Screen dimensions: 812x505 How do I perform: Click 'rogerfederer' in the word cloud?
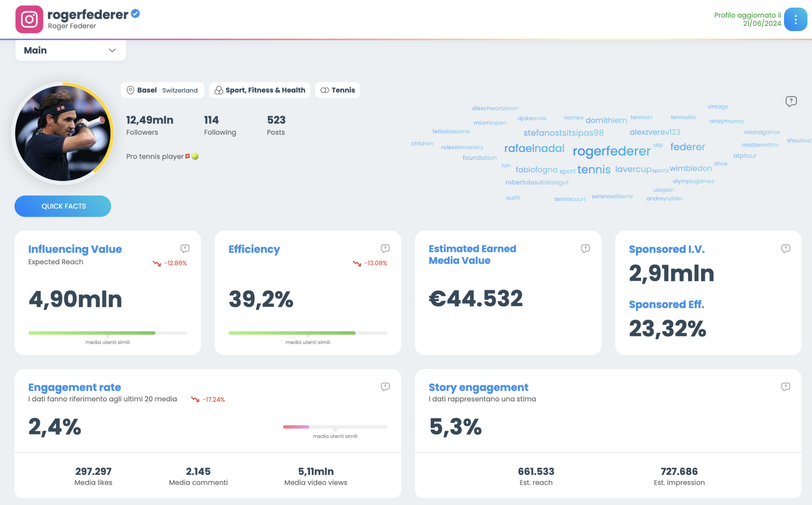tap(612, 151)
